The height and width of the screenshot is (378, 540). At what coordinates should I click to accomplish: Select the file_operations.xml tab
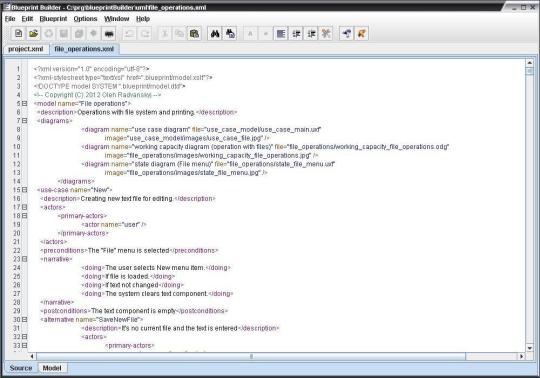(x=84, y=49)
